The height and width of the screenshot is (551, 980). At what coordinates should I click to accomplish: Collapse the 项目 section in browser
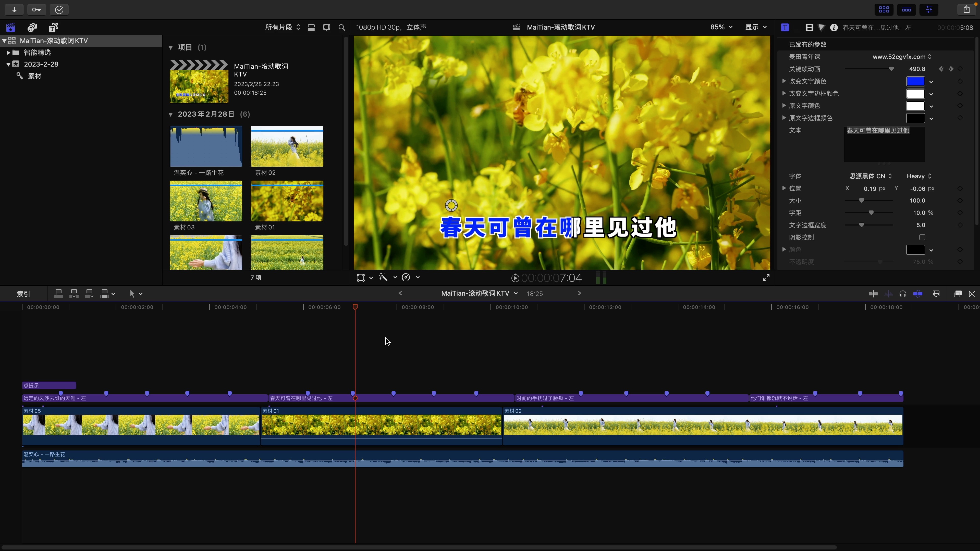[x=170, y=47]
